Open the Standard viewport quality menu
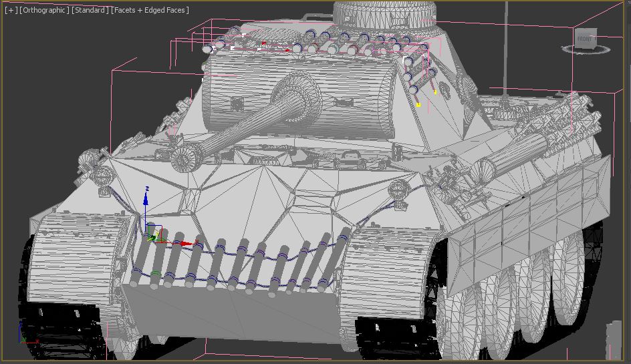This screenshot has height=364, width=631. (x=90, y=10)
